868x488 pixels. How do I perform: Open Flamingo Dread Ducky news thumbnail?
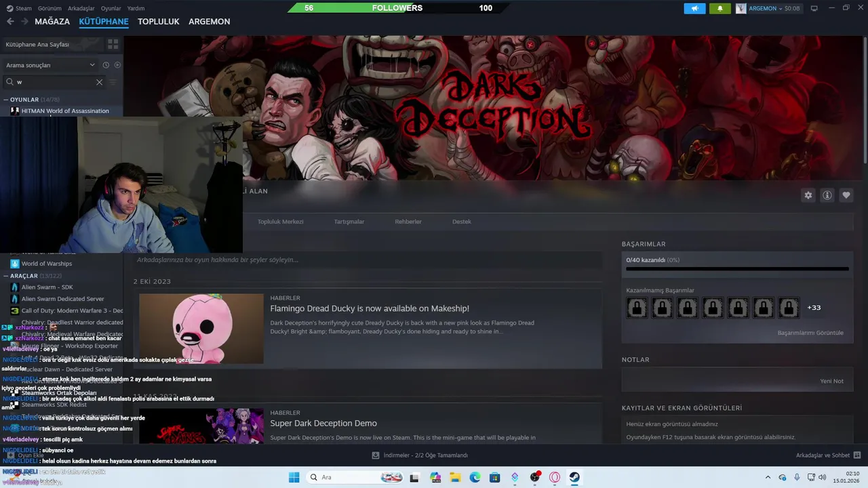tap(201, 329)
